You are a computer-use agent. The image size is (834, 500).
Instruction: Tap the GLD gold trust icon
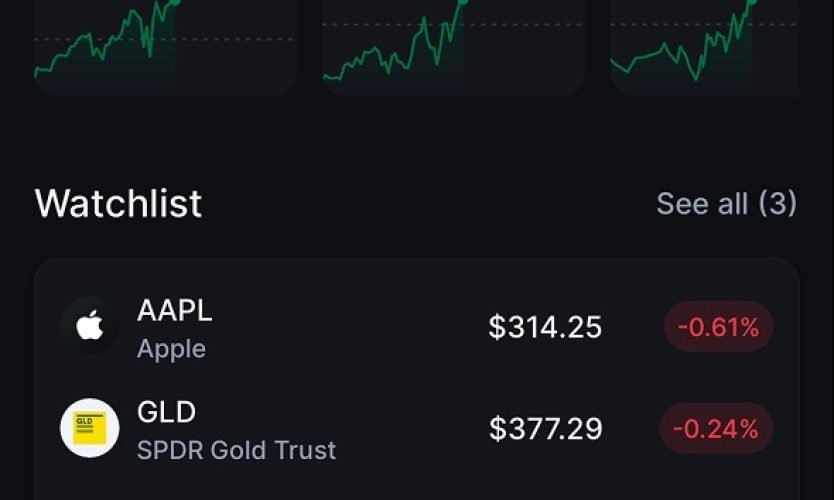coord(89,428)
